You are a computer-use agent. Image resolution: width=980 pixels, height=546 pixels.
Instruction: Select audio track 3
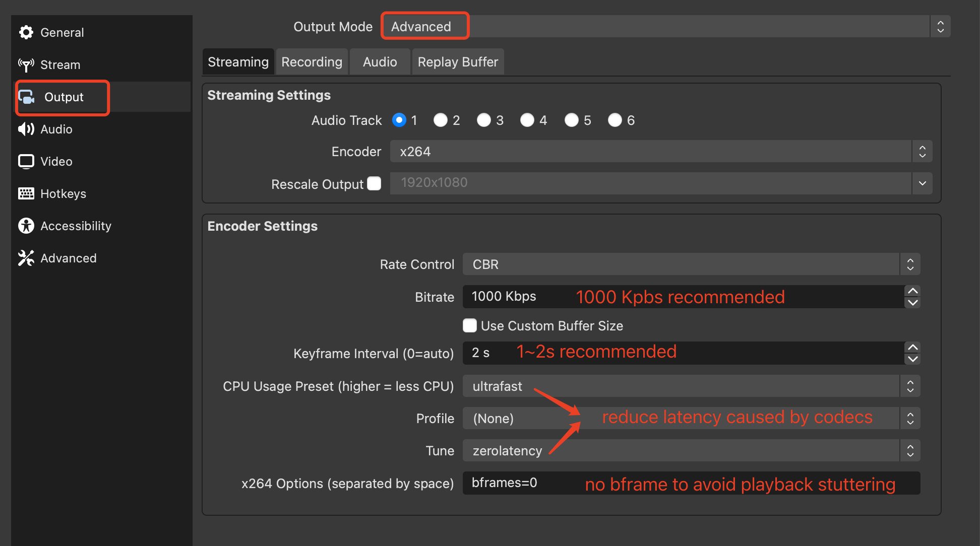point(484,120)
